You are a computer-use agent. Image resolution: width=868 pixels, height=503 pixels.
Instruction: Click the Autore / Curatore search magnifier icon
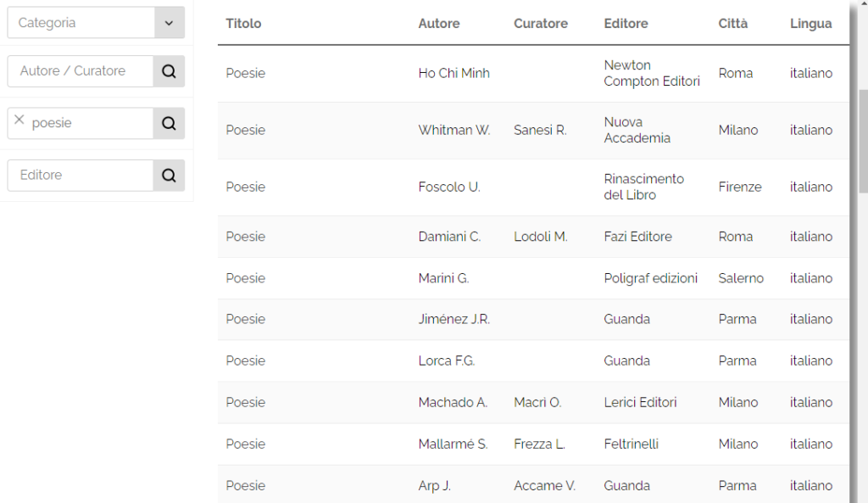(169, 71)
